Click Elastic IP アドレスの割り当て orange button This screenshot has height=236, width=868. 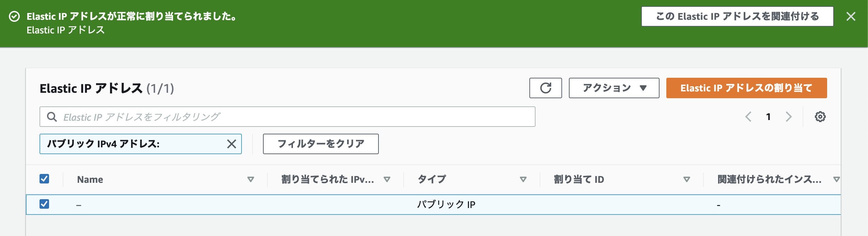pyautogui.click(x=746, y=88)
